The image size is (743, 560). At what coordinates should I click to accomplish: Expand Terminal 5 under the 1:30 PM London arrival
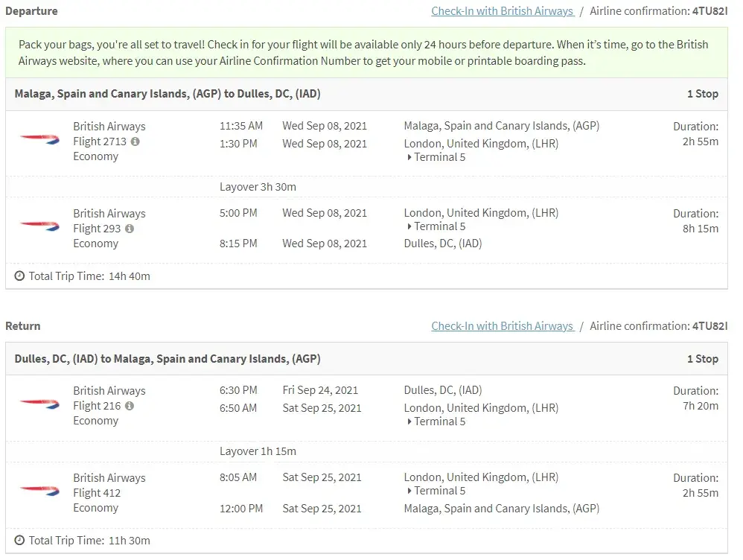[436, 157]
